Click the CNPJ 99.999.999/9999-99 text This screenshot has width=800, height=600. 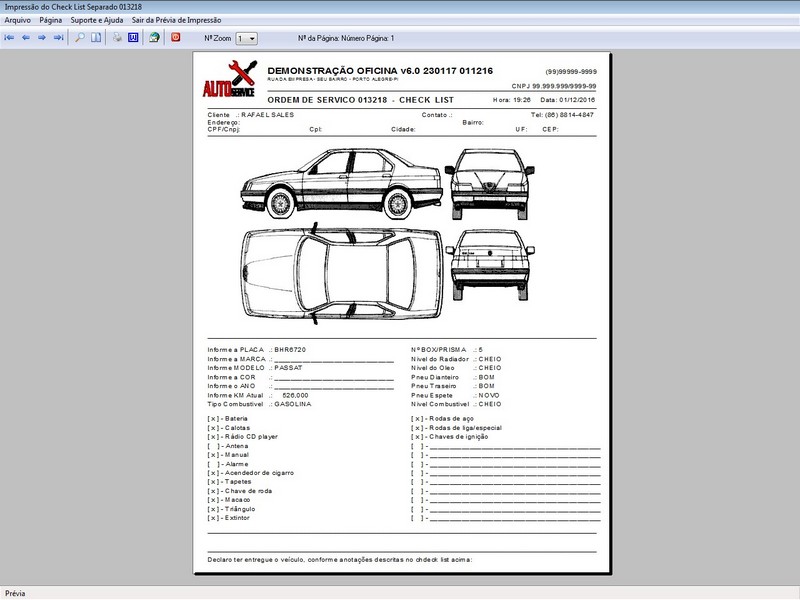tap(554, 86)
